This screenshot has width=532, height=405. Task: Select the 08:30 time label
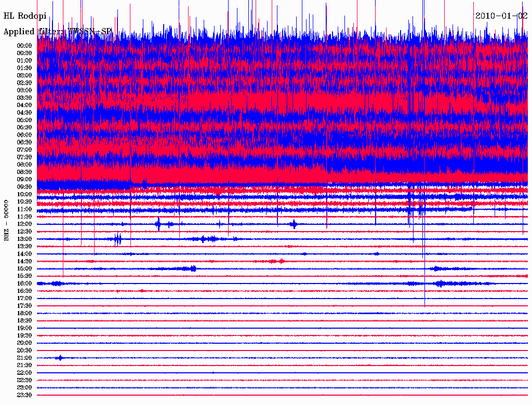tap(24, 172)
